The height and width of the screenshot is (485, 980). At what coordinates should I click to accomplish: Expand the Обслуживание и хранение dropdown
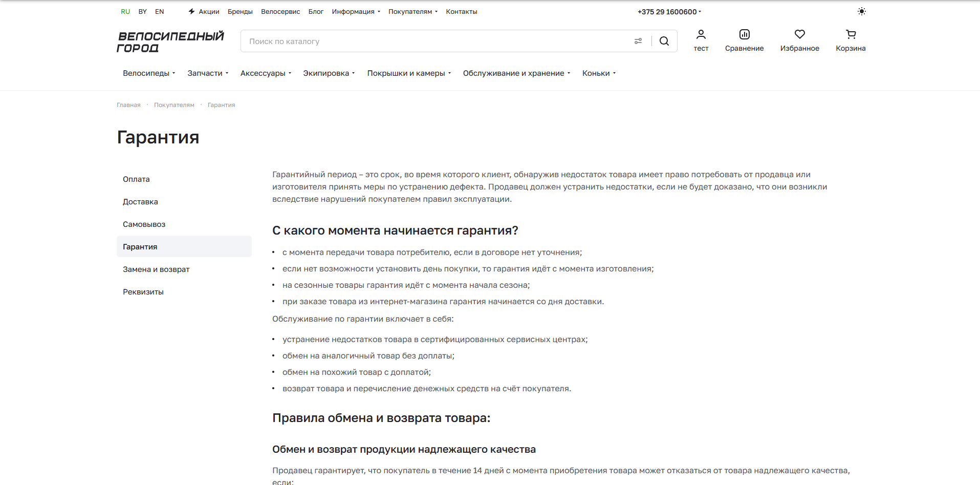[515, 73]
